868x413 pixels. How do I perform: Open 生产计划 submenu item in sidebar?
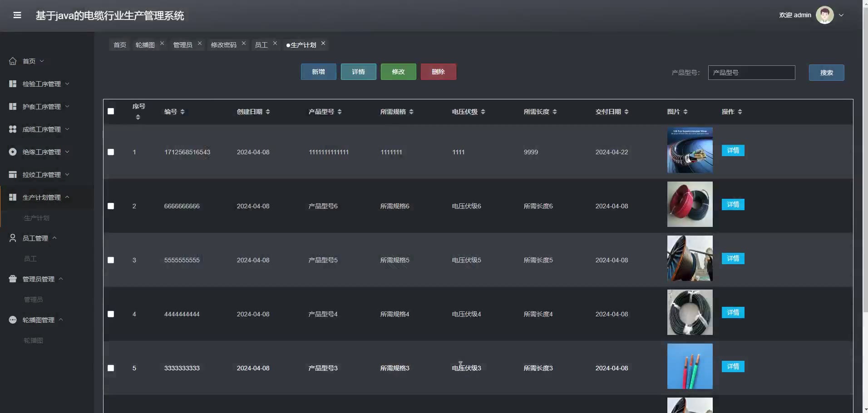click(x=37, y=218)
